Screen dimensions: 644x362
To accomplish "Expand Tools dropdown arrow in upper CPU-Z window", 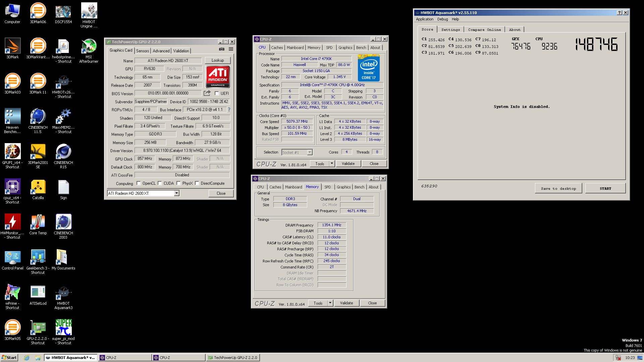I will pyautogui.click(x=332, y=164).
